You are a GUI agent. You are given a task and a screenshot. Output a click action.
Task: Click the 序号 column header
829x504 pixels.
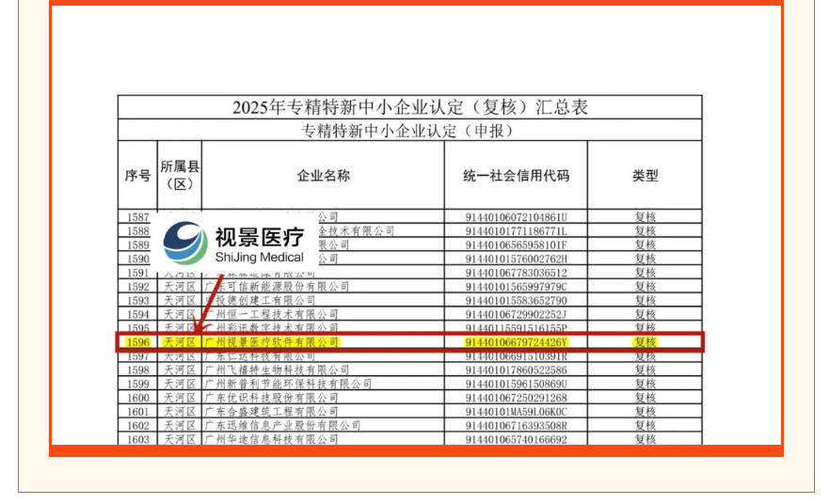(x=137, y=176)
